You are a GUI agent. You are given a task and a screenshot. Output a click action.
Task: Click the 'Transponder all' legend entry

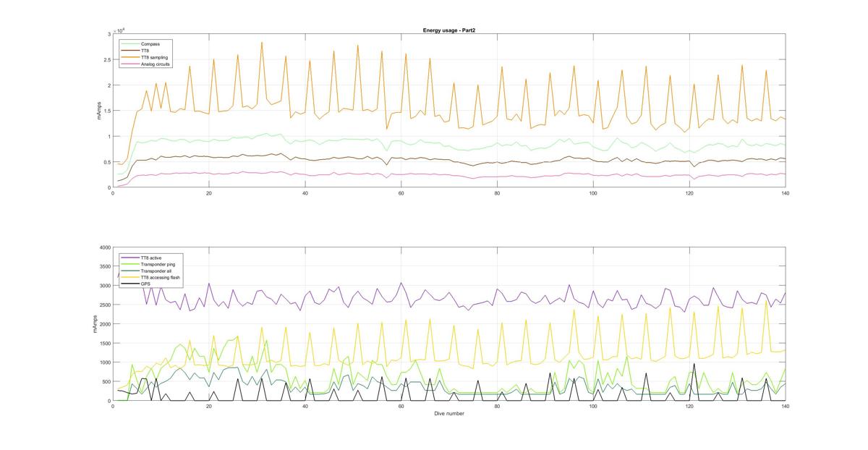(x=156, y=271)
